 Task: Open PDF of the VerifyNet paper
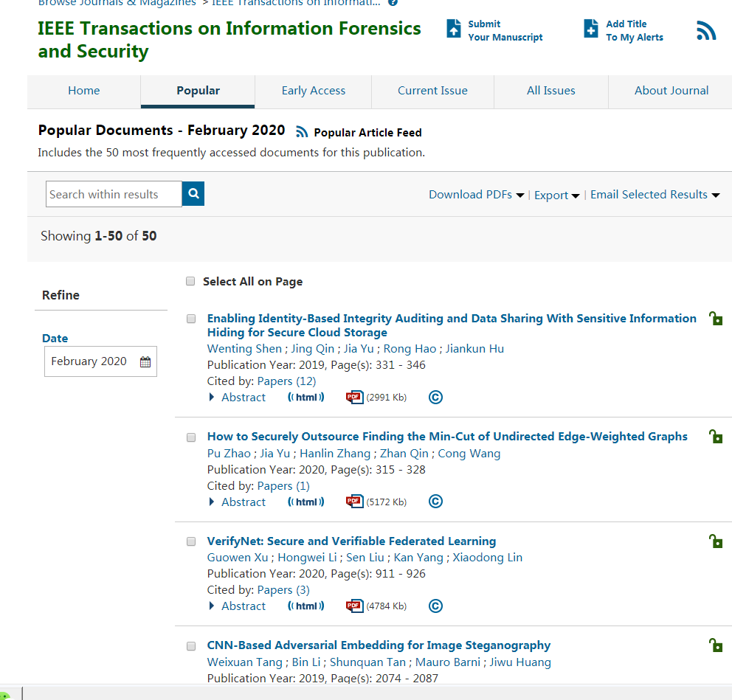pyautogui.click(x=355, y=606)
